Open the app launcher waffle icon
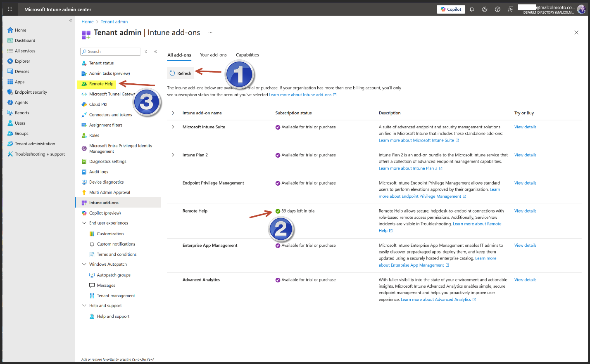This screenshot has width=590, height=364. 10,9
